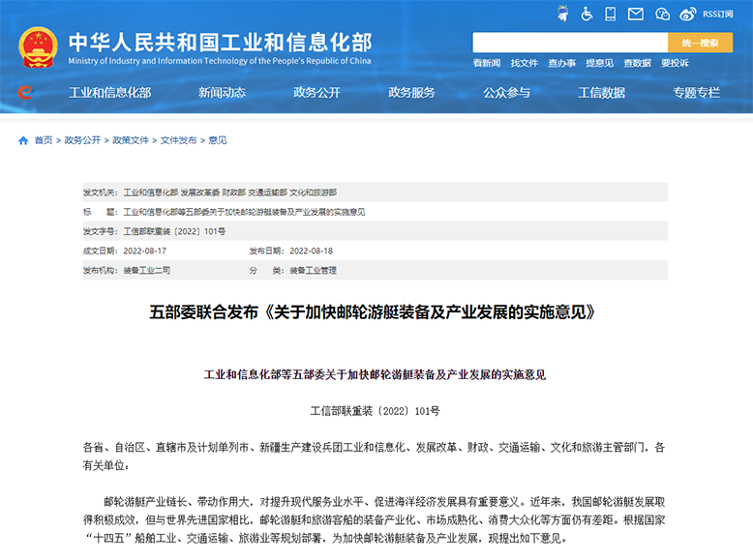Open the mobile version phone icon
The width and height of the screenshot is (753, 560).
(611, 14)
